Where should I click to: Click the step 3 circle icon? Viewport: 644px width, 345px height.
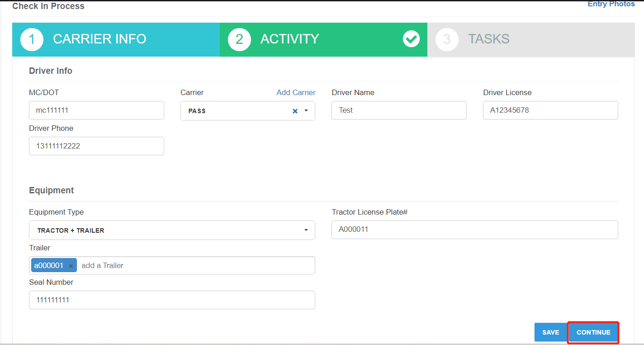tap(447, 39)
